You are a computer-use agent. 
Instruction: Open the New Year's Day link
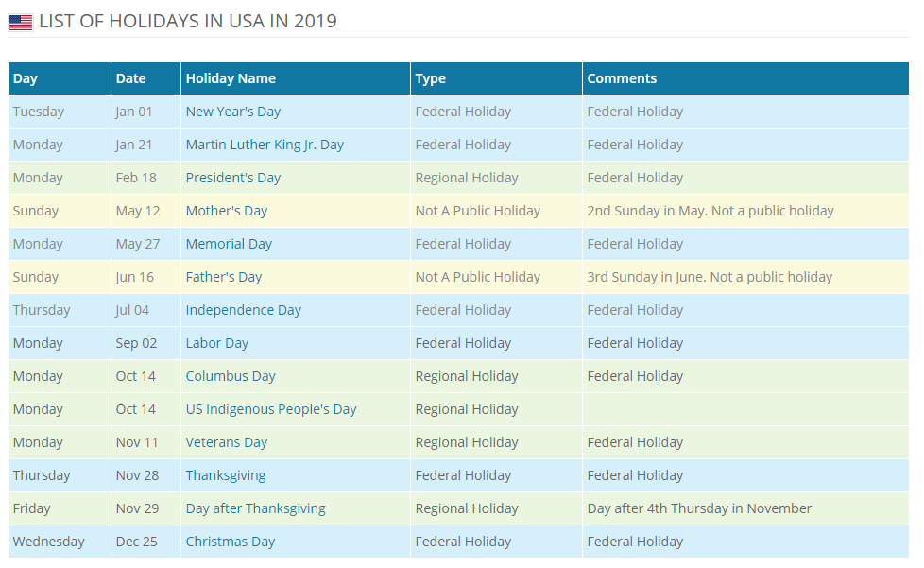pyautogui.click(x=232, y=112)
